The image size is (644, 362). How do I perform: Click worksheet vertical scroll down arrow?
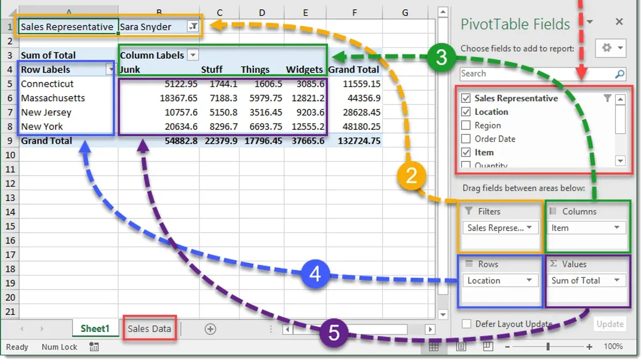[x=443, y=314]
